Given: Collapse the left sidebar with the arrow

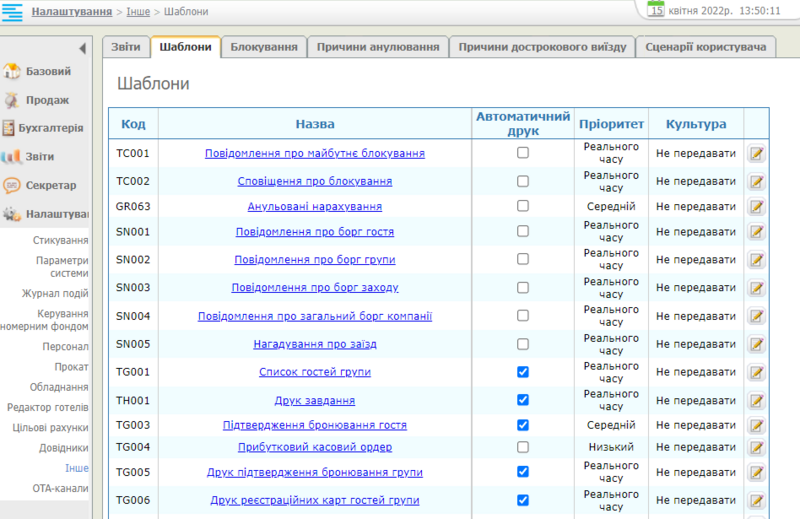Looking at the screenshot, I should pos(82,49).
